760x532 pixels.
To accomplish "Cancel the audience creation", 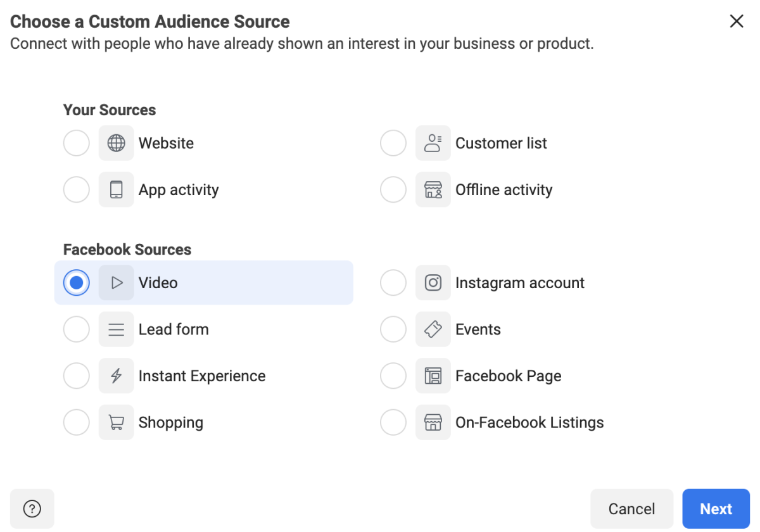I will 631,509.
